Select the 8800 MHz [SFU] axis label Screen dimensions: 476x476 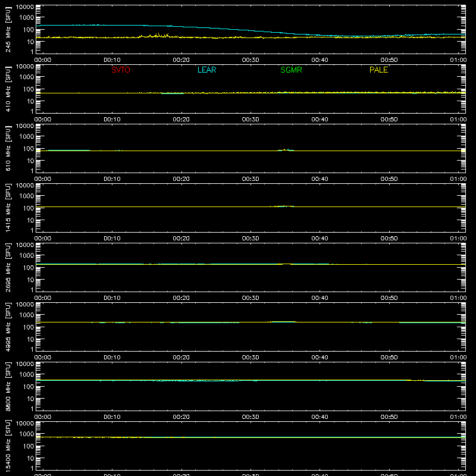(x=8, y=386)
